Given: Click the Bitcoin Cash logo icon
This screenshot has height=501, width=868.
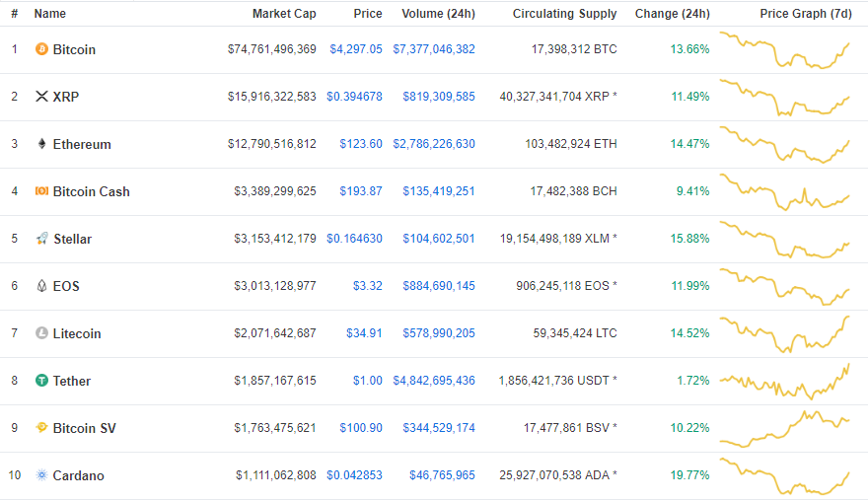Looking at the screenshot, I should [x=41, y=191].
